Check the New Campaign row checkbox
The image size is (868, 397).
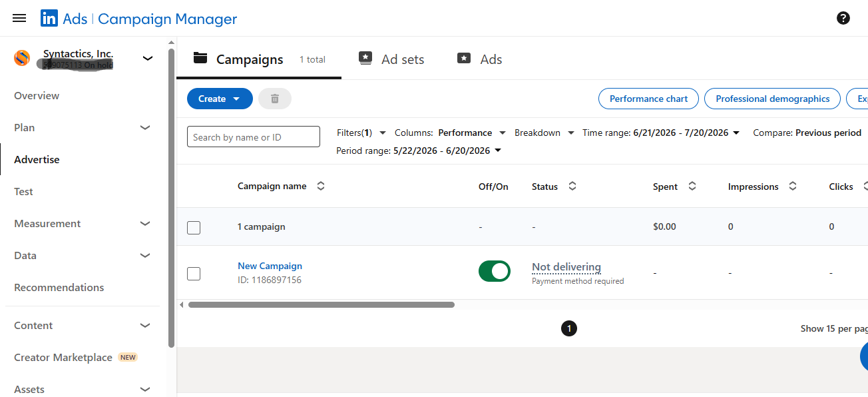[x=194, y=274]
